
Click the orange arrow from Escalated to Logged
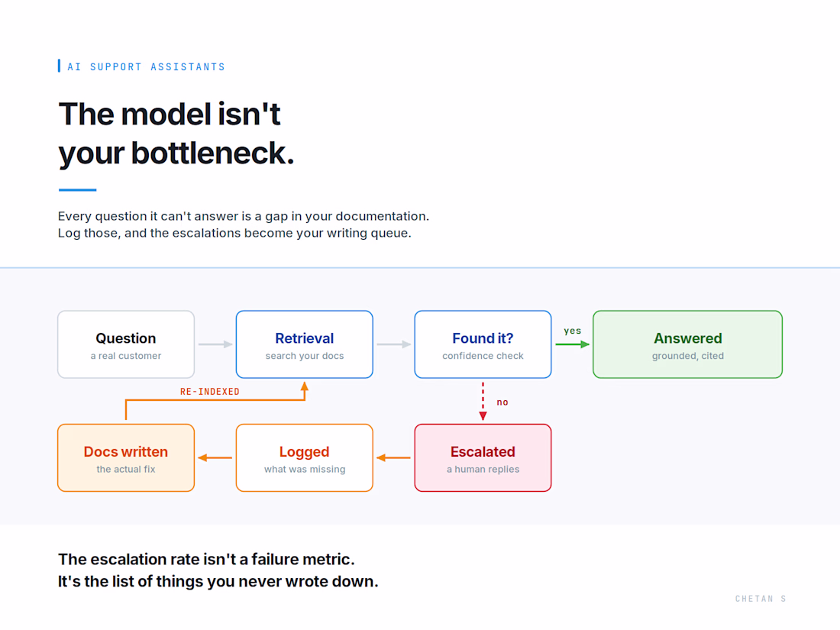click(x=394, y=457)
